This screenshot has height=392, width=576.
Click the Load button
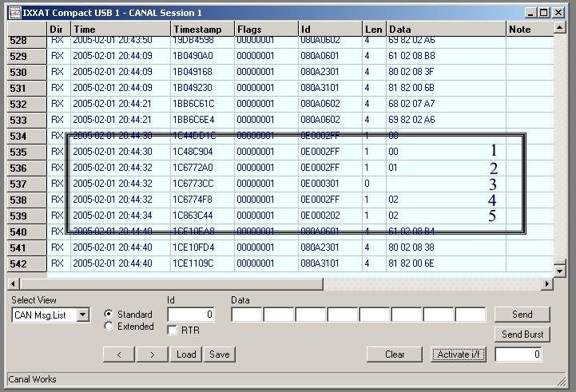coord(186,354)
